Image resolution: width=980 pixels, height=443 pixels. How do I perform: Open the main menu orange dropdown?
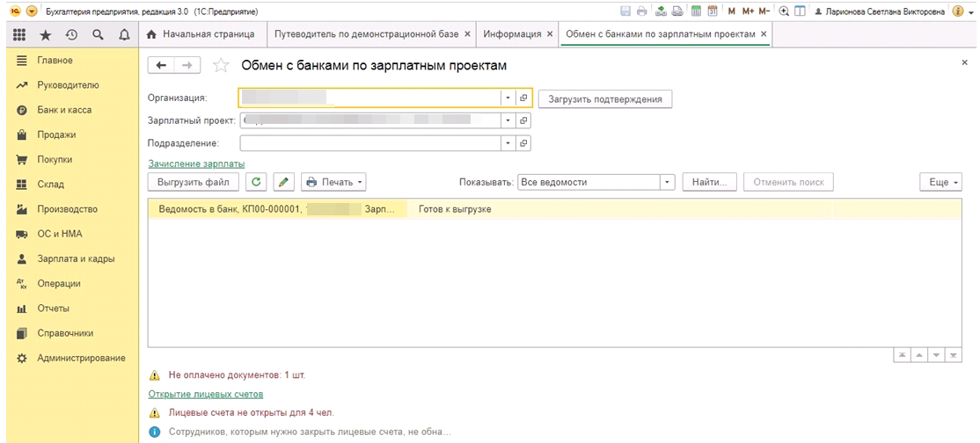(32, 11)
